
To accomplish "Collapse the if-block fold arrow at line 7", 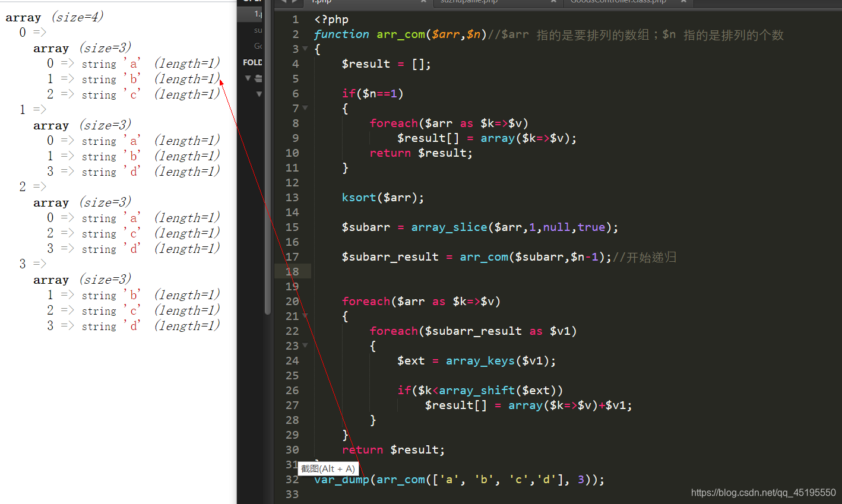I will click(305, 108).
